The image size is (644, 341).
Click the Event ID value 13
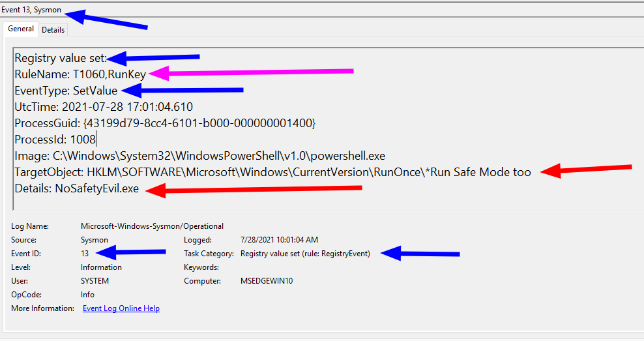pos(85,254)
